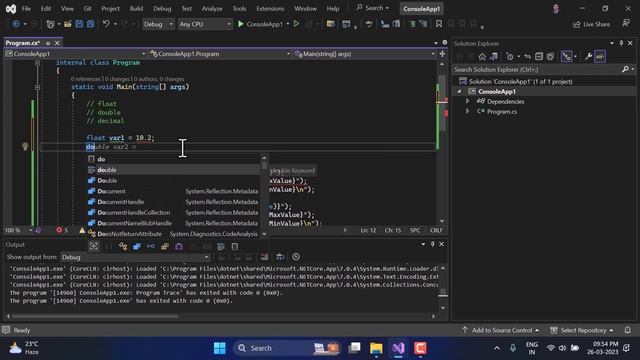Screen dimensions: 640x360
Task: Click Pending Changes Filter clock icon
Action: pos(510,57)
